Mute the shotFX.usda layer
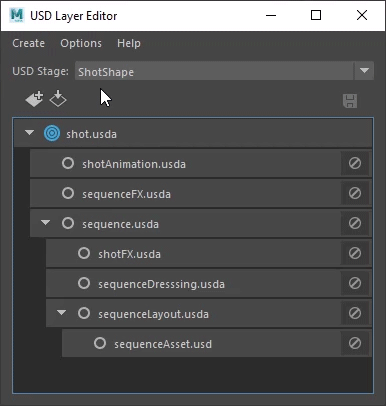The image size is (386, 406). click(x=355, y=253)
